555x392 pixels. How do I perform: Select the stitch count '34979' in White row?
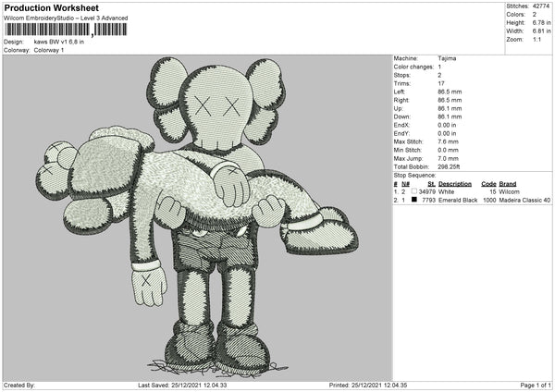click(426, 191)
